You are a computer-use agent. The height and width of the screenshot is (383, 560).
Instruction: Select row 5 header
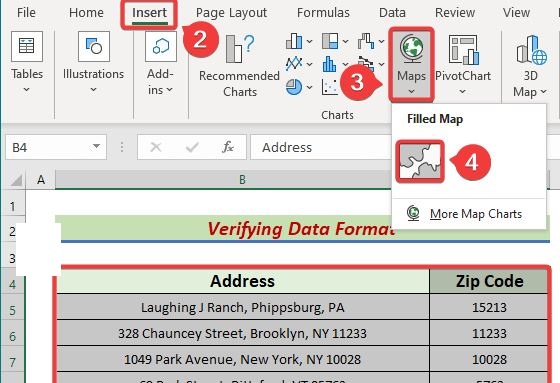(13, 310)
